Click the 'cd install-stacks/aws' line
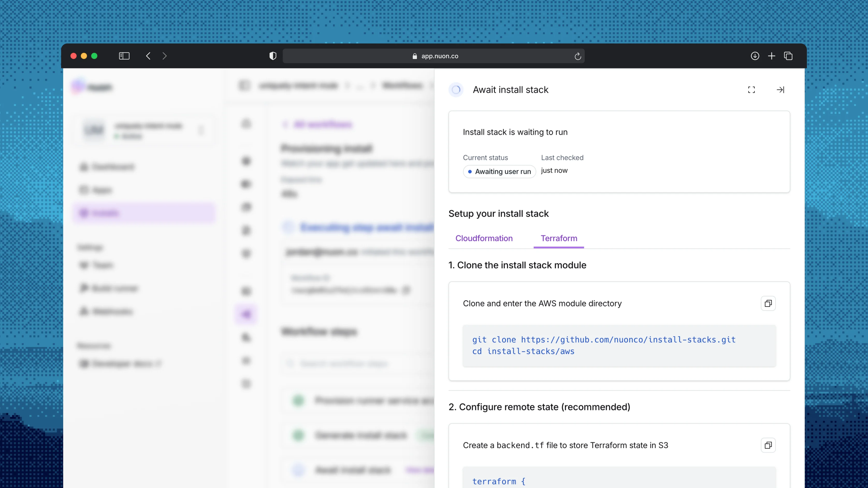The height and width of the screenshot is (488, 868). [523, 351]
